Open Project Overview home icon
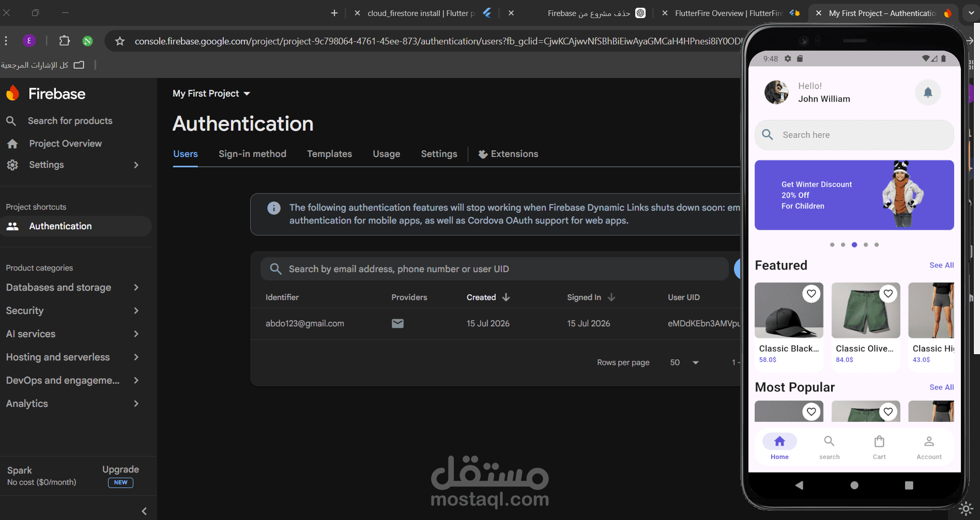 12,144
